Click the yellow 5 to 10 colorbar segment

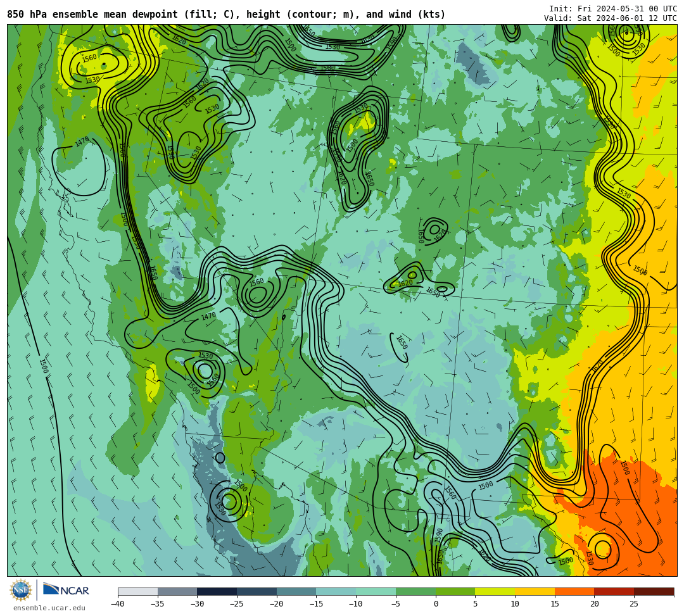495,591
